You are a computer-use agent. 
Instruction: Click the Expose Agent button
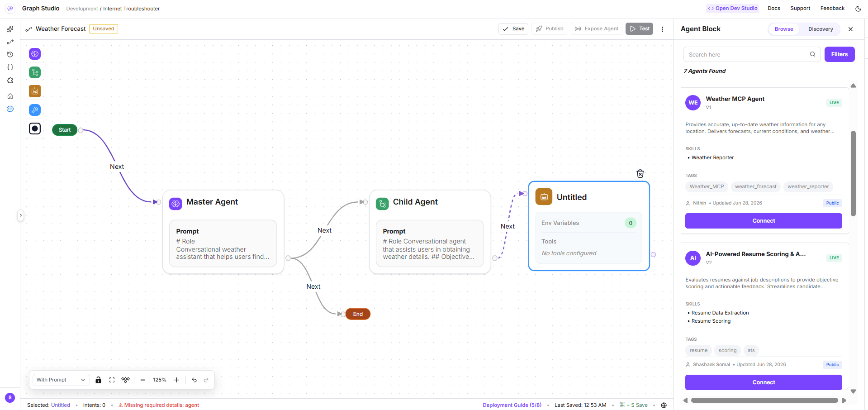tap(597, 29)
